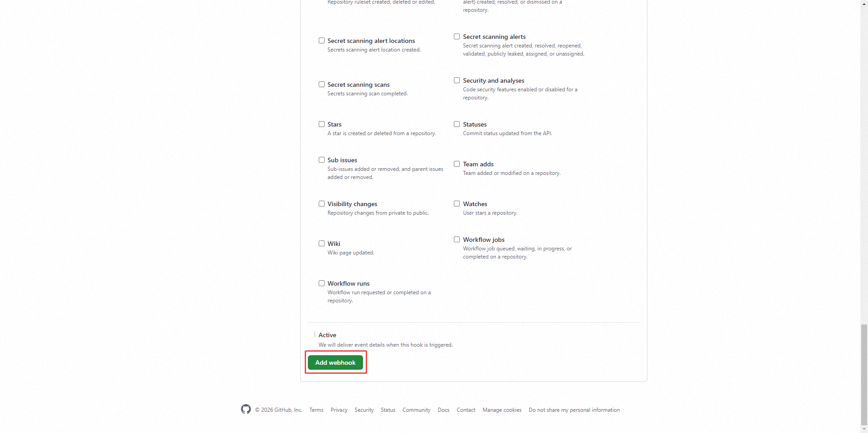This screenshot has width=868, height=433.
Task: Enable the Sub issues checkbox
Action: [x=321, y=160]
